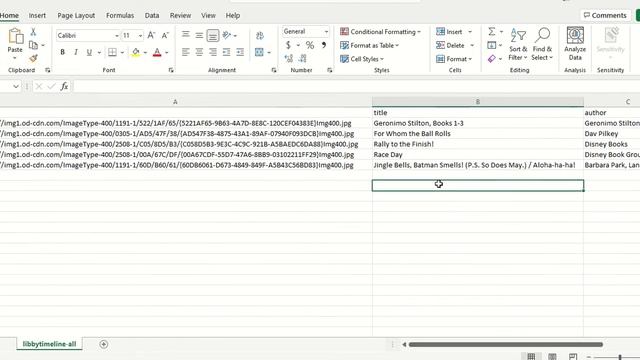The image size is (640, 360).
Task: Apply red font color
Action: (157, 52)
